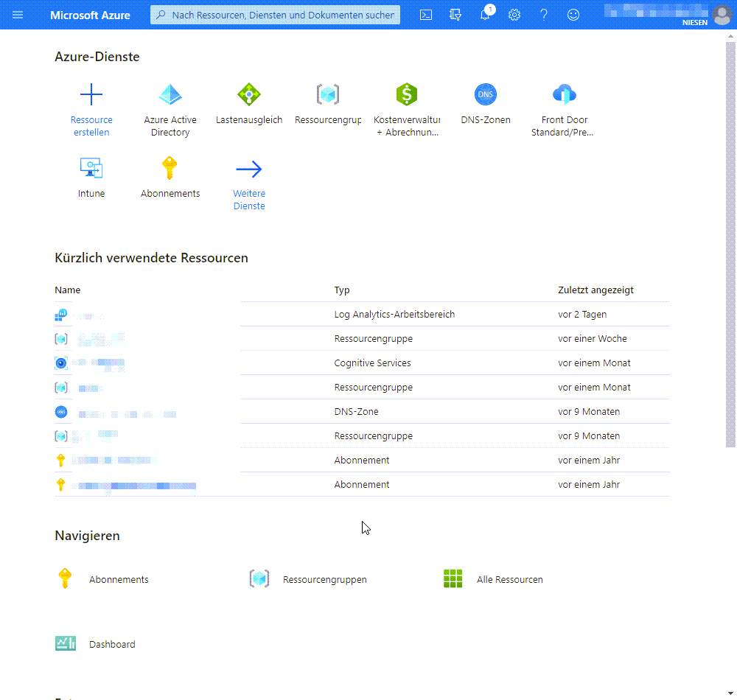Open Front Door Standard/Premium service
This screenshot has width=737, height=700.
[564, 110]
